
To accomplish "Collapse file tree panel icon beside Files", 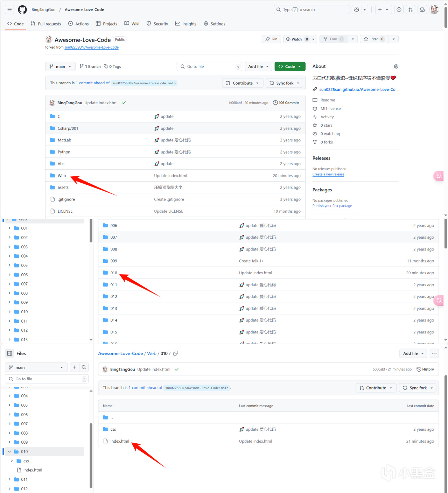I will pyautogui.click(x=10, y=353).
